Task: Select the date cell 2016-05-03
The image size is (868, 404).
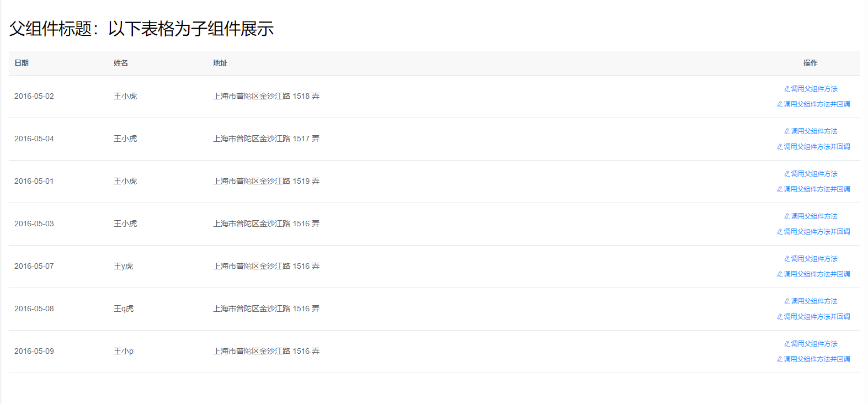Action: (34, 224)
